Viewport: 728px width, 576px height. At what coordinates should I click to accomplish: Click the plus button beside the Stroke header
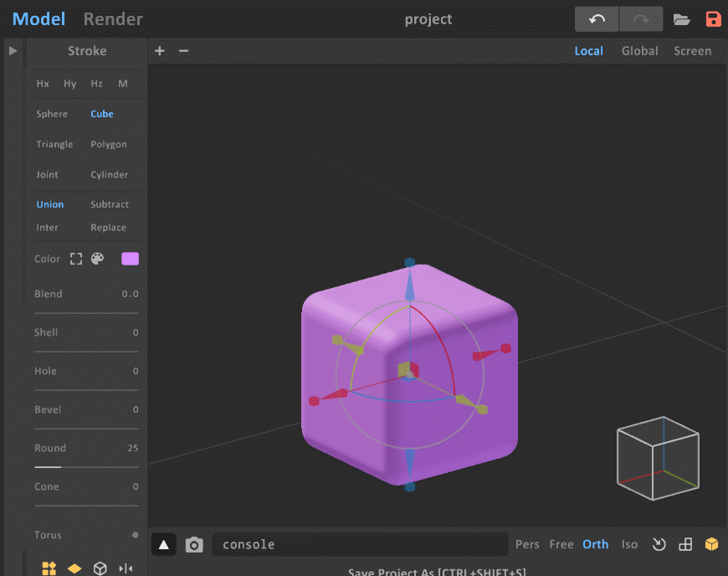[x=160, y=51]
